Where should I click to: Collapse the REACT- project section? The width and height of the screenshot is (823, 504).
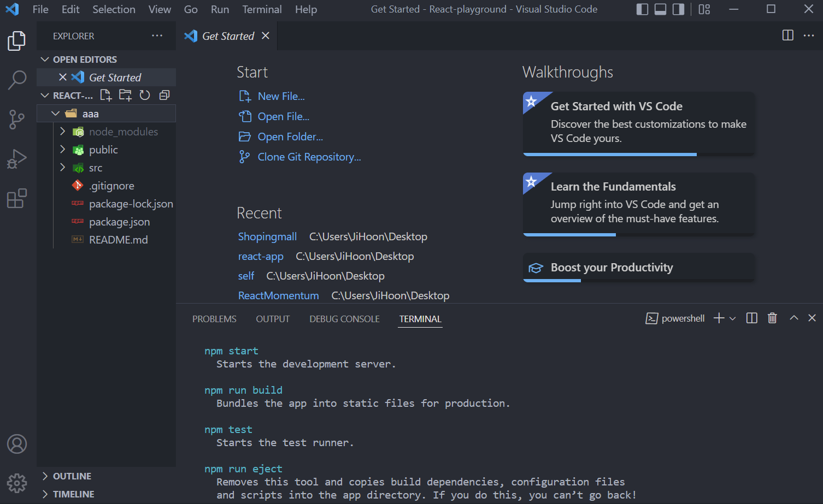tap(45, 95)
